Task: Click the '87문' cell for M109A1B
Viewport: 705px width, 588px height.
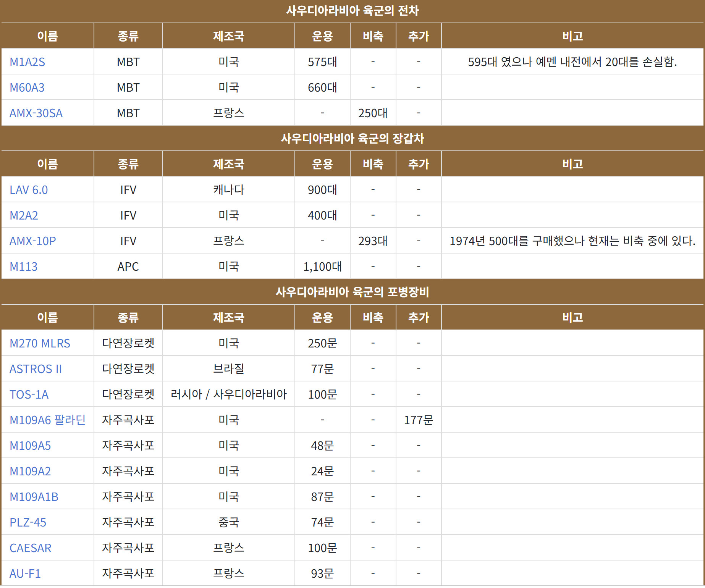Action: [x=322, y=497]
